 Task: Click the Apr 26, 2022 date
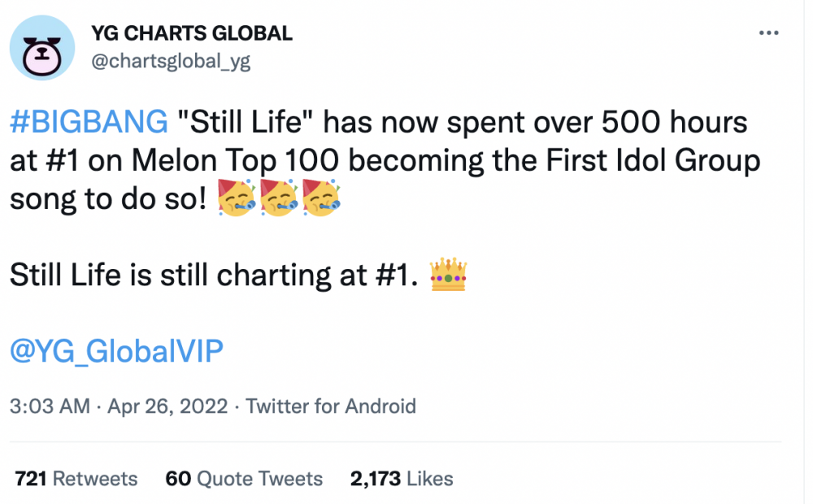coord(167,406)
